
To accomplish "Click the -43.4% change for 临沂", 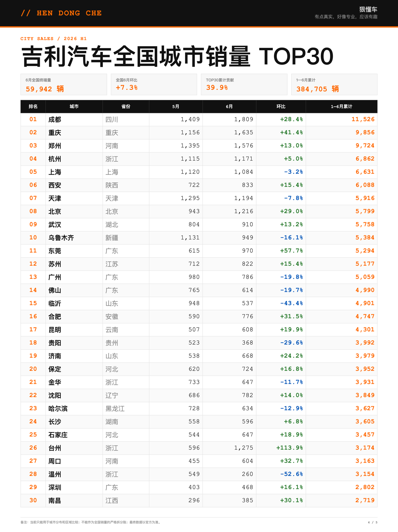I will [x=291, y=303].
